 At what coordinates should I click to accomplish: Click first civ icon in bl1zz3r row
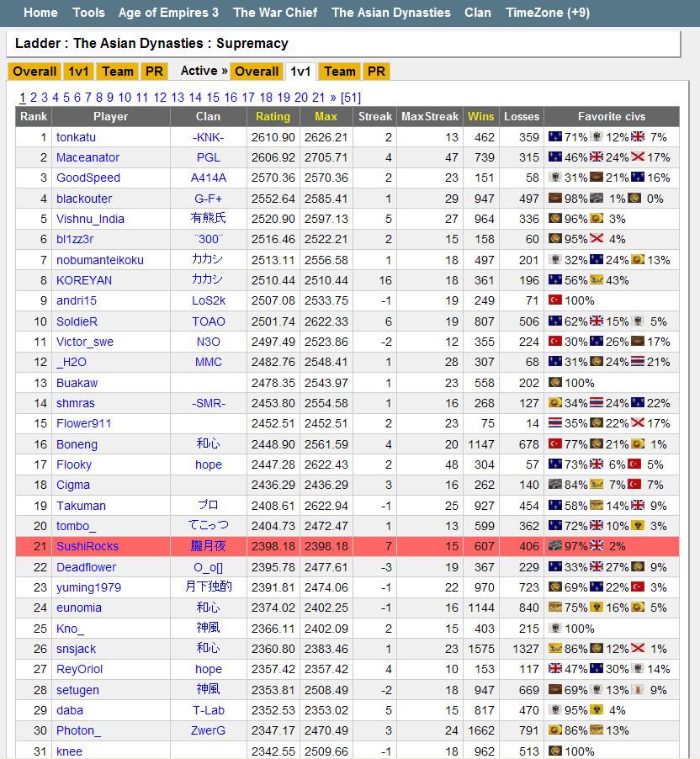click(554, 239)
